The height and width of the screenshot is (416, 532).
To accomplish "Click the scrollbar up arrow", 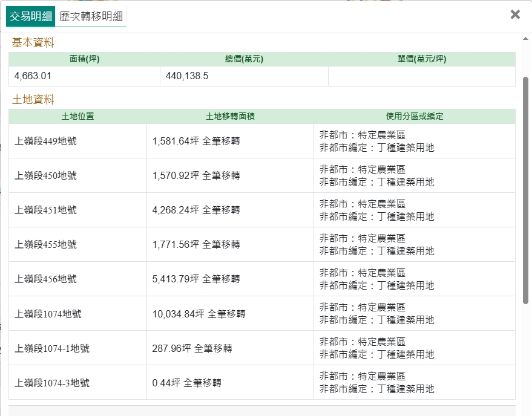I will (525, 39).
